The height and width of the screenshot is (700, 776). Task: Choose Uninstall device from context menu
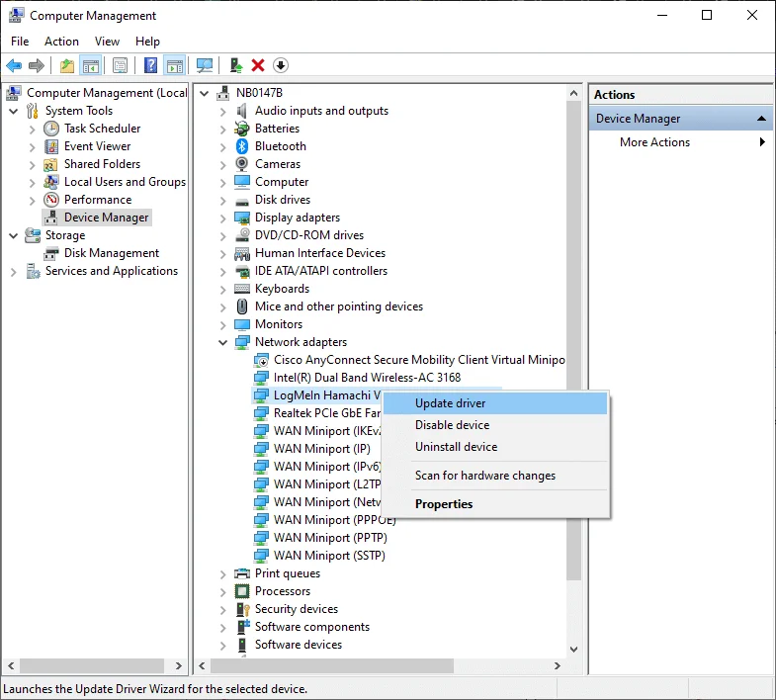click(x=495, y=447)
